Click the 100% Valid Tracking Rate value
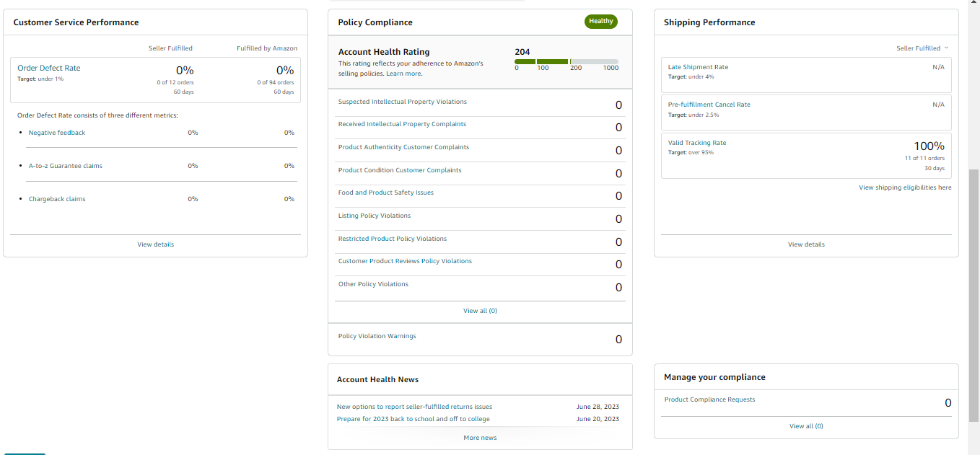 click(929, 146)
